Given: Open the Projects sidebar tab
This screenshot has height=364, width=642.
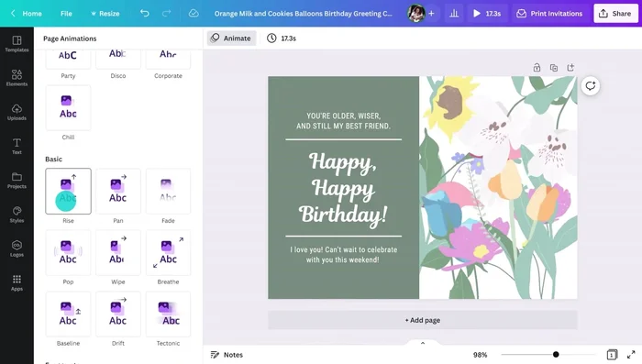Looking at the screenshot, I should [17, 180].
